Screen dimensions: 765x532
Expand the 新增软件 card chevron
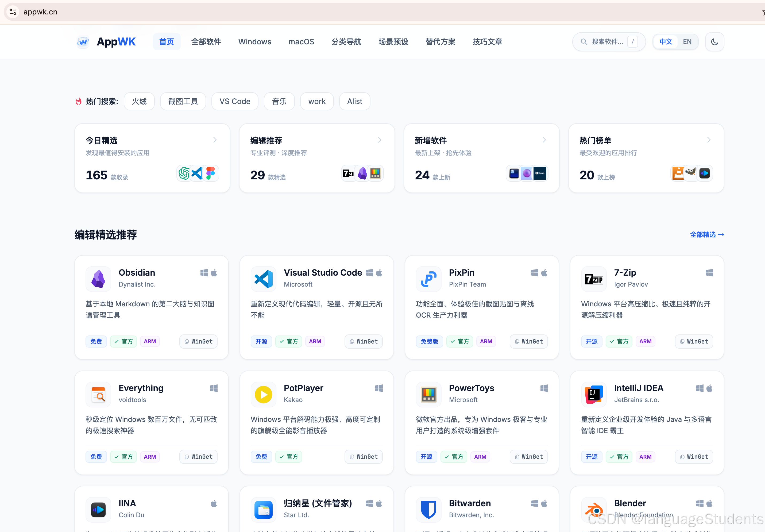(544, 140)
